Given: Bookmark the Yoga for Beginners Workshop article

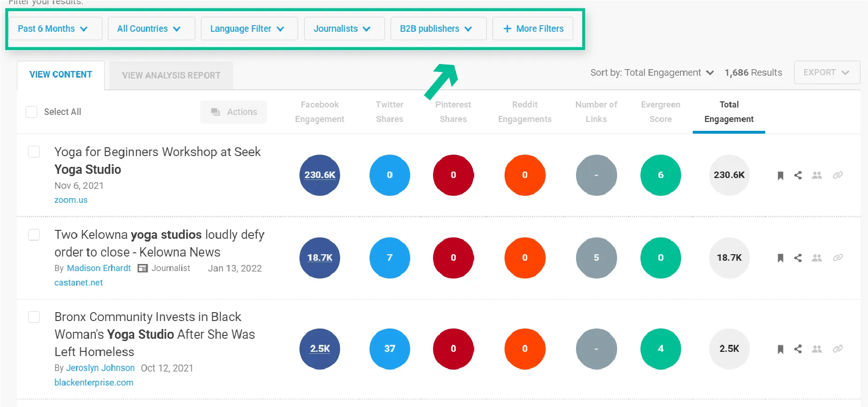Looking at the screenshot, I should tap(780, 176).
